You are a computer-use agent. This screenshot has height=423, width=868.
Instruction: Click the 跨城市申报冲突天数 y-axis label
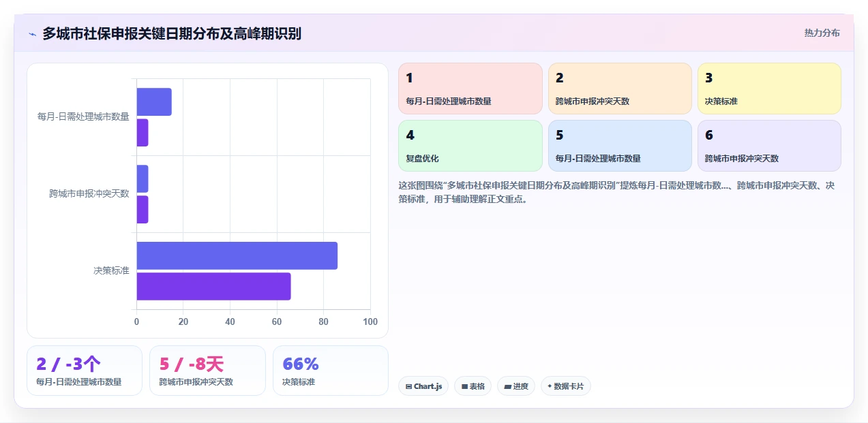click(89, 193)
